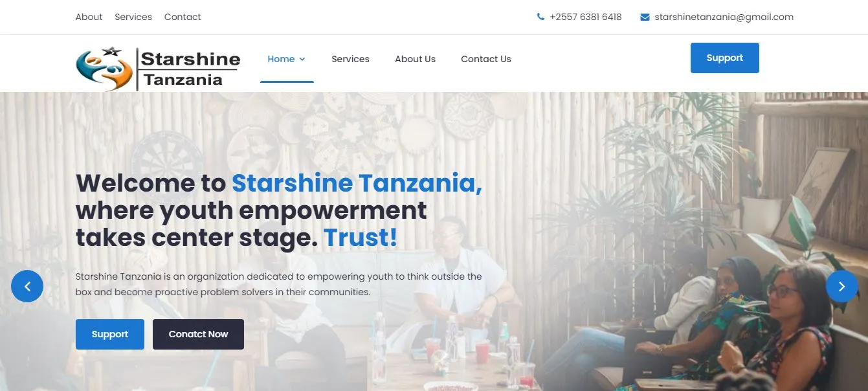Click the phone icon beside the number

pyautogui.click(x=540, y=17)
